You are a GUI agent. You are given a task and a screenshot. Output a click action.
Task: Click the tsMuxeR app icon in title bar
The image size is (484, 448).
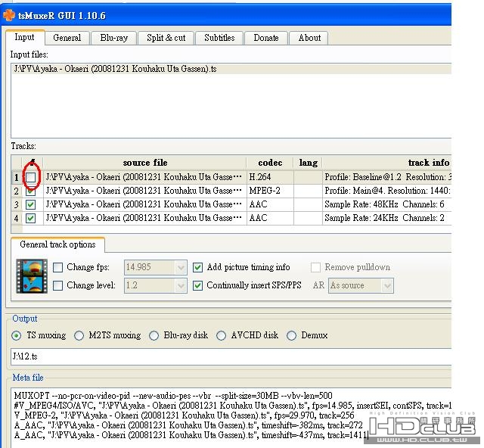click(8, 15)
